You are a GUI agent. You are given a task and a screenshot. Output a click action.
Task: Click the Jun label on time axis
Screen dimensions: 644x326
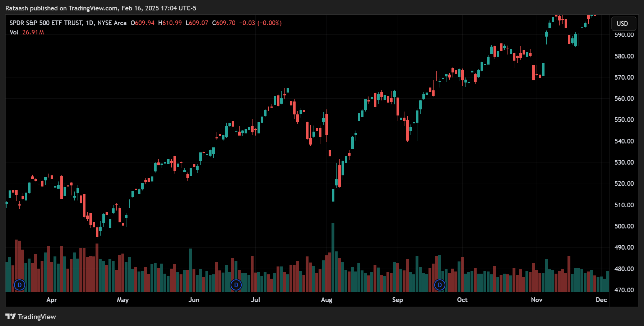click(194, 300)
